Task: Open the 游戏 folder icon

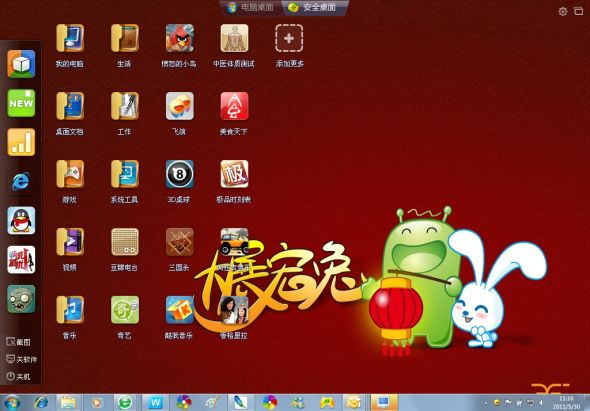Action: pyautogui.click(x=70, y=174)
